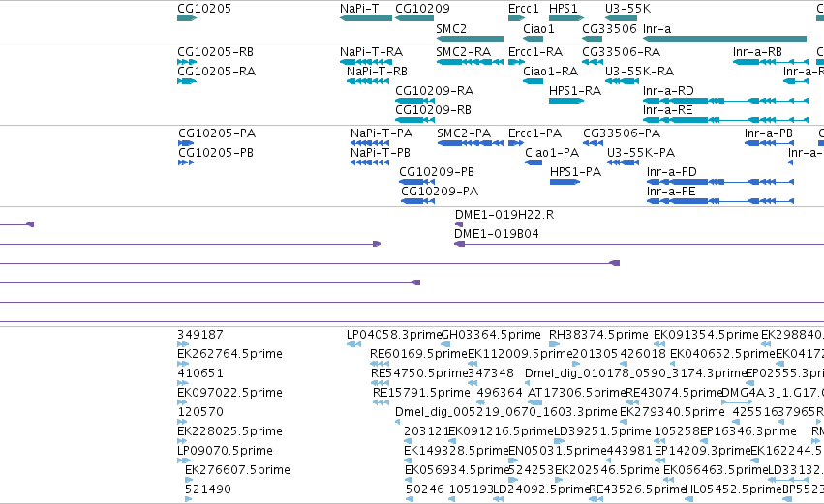824x504 pixels.
Task: Open the EK091354.5prime EST label
Action: [x=706, y=335]
